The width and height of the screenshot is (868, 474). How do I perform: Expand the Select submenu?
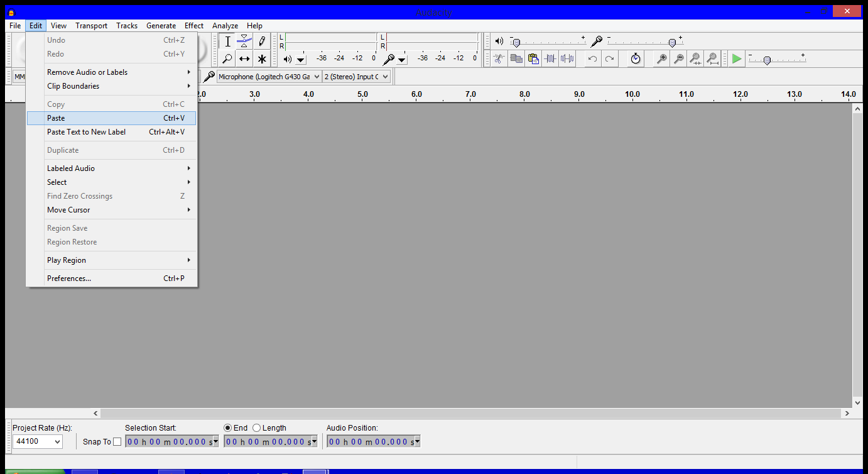(x=112, y=182)
